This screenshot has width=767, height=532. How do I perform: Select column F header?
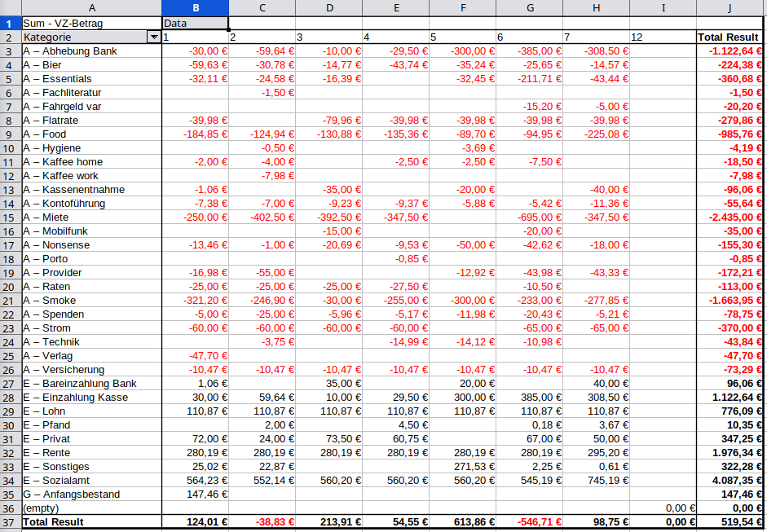point(462,8)
